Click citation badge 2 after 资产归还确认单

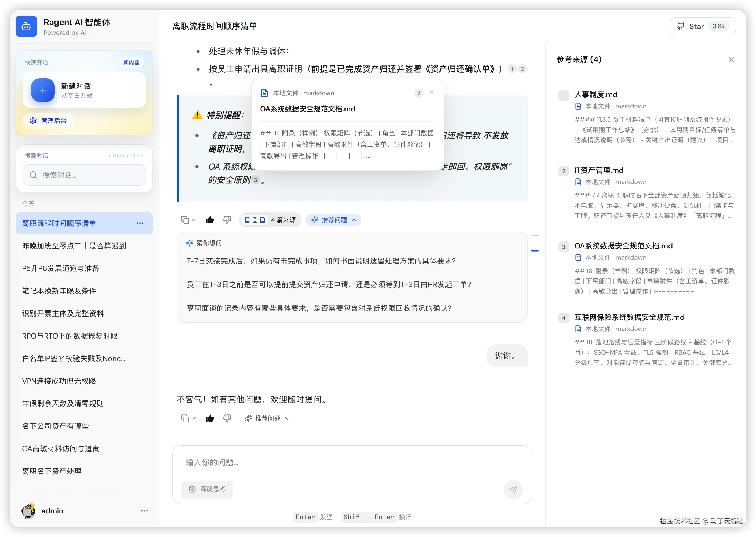click(x=522, y=69)
